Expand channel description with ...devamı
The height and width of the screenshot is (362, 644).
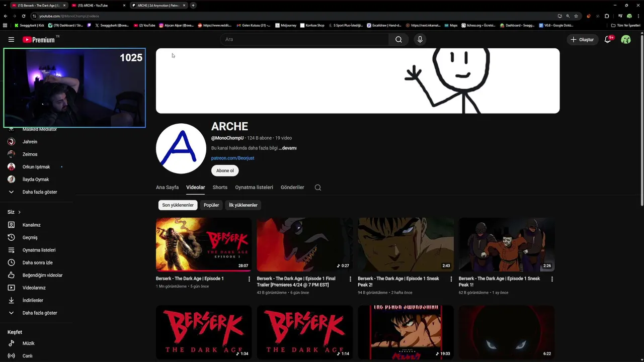pyautogui.click(x=287, y=148)
